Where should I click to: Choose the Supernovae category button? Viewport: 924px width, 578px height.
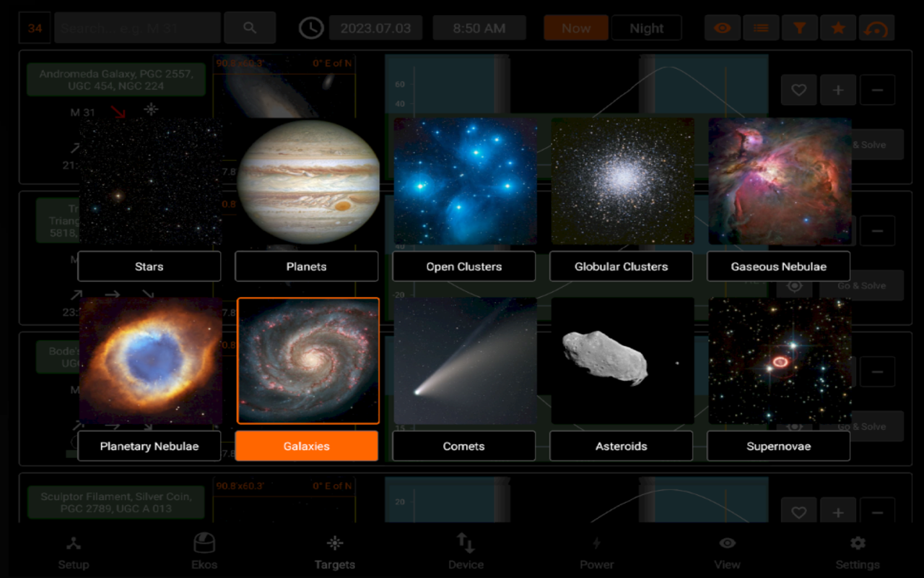pos(778,446)
